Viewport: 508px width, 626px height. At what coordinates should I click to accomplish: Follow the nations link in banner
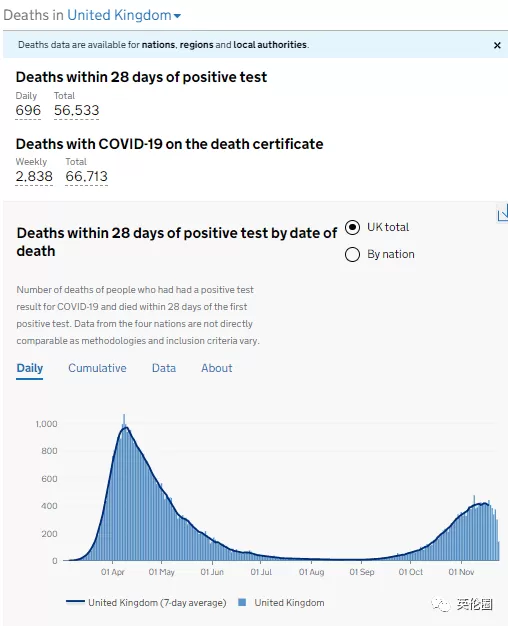coord(158,45)
